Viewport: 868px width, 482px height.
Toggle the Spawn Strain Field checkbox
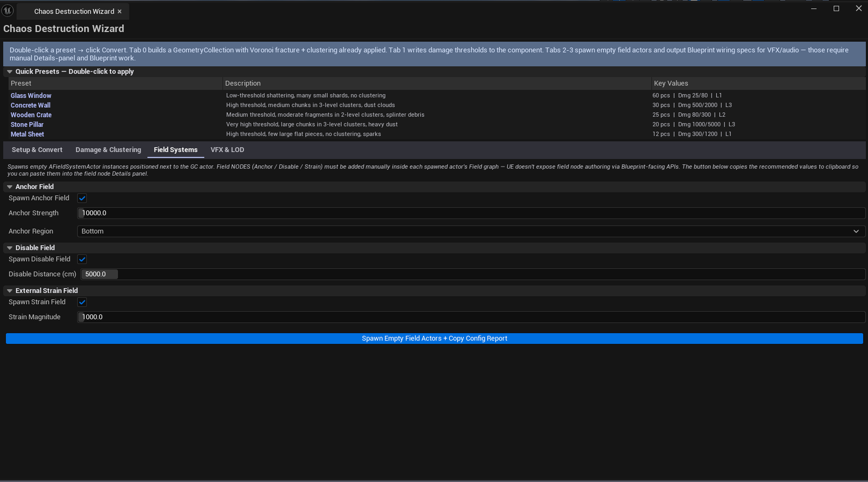(82, 302)
